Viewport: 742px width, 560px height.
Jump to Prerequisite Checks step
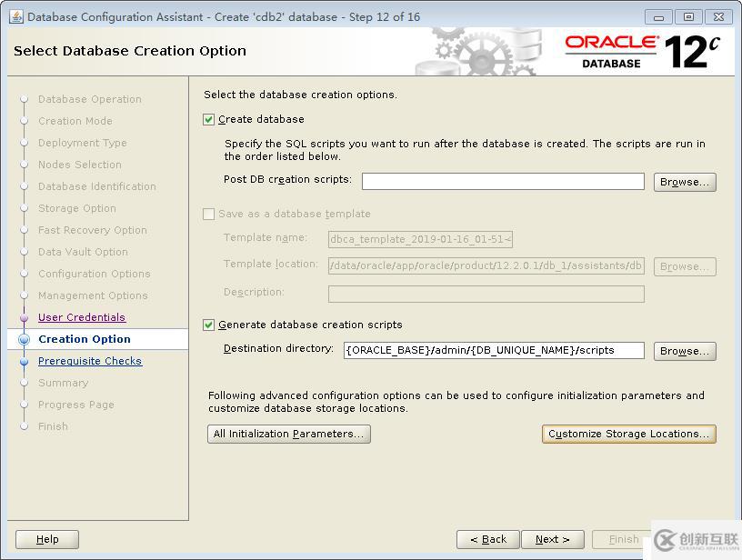(90, 361)
